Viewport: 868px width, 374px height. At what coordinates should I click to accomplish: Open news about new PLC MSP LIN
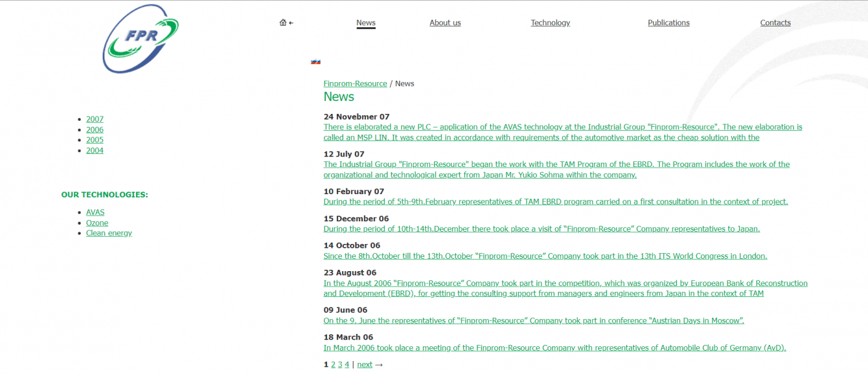563,132
